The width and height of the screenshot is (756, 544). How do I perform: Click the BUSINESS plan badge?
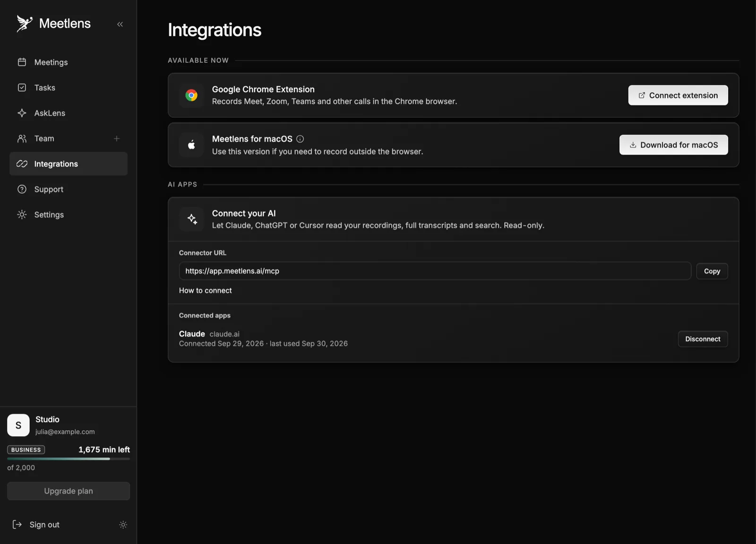click(26, 450)
